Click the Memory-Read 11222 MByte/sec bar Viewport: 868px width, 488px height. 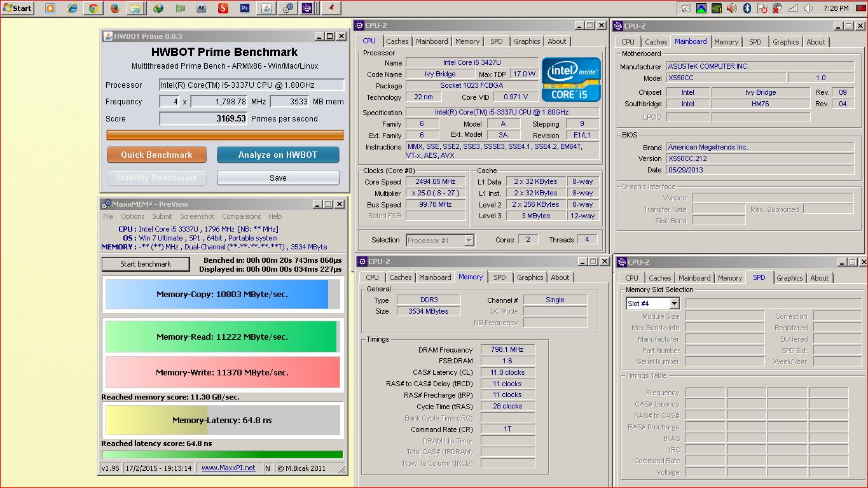(223, 337)
